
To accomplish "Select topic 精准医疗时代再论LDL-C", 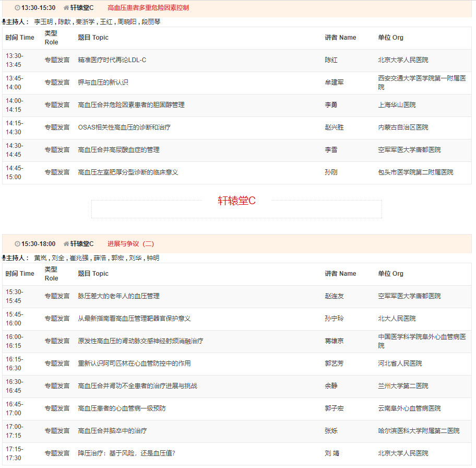I will click(x=112, y=60).
